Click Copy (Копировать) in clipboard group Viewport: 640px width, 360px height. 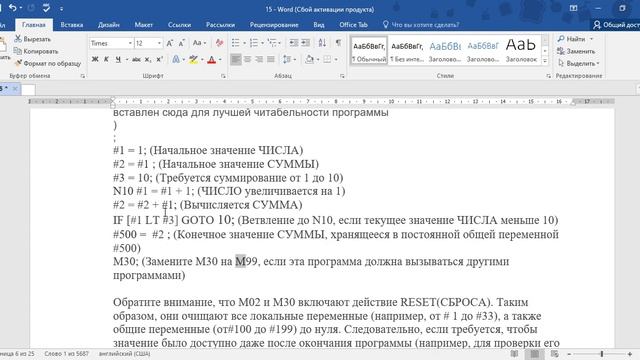(x=36, y=51)
